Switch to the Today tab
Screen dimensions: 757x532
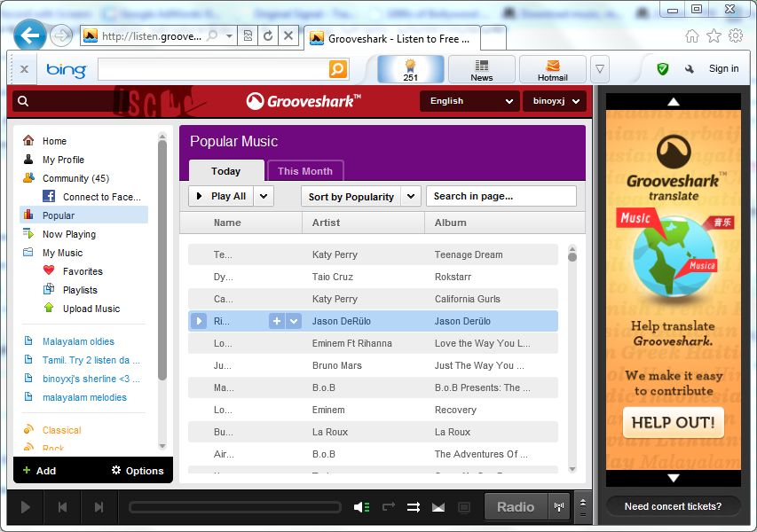point(226,171)
